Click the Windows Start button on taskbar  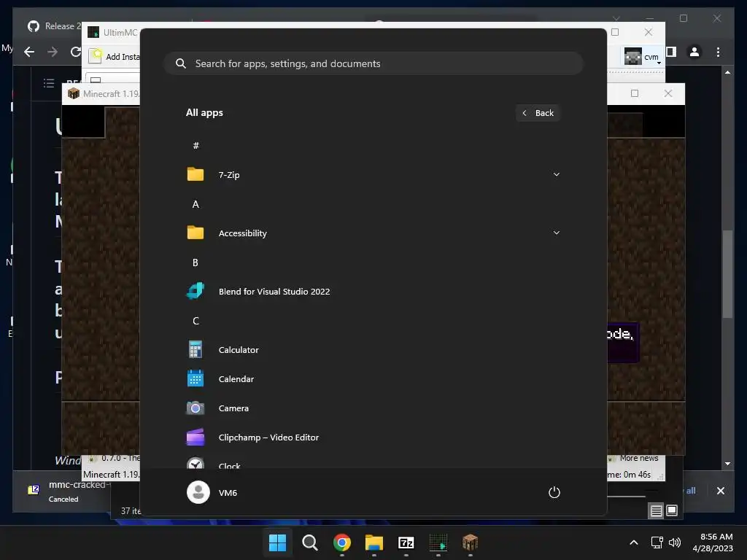(x=278, y=542)
